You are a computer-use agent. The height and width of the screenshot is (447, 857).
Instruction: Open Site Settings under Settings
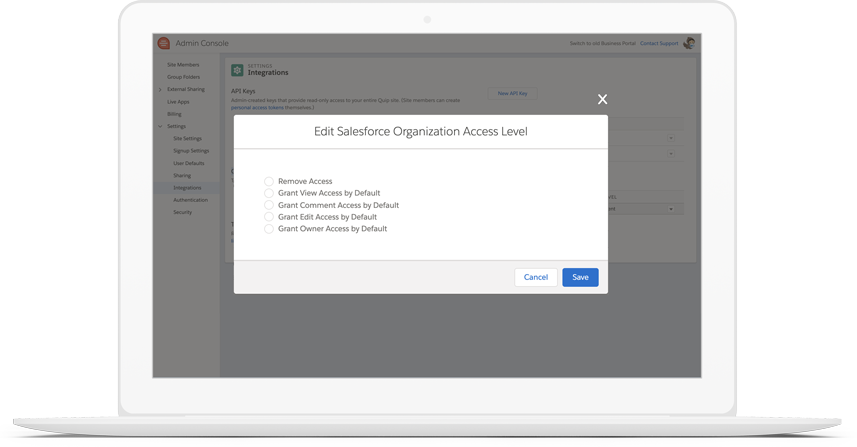point(187,138)
